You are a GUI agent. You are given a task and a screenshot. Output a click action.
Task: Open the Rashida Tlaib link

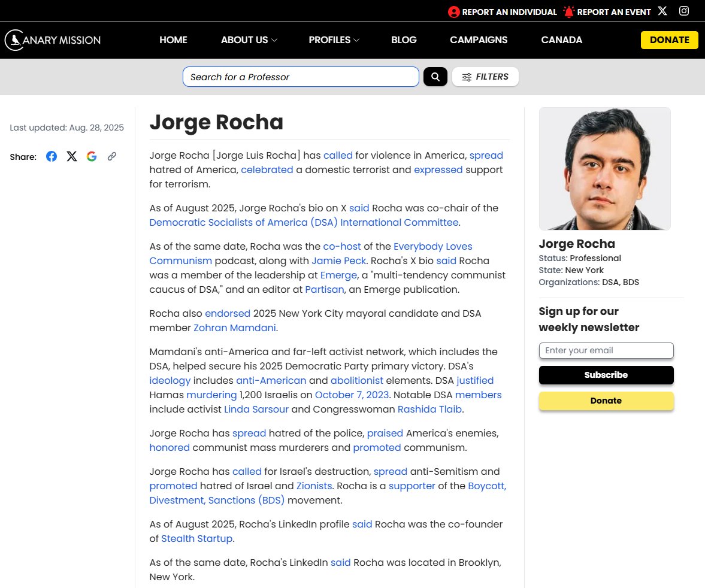(429, 409)
